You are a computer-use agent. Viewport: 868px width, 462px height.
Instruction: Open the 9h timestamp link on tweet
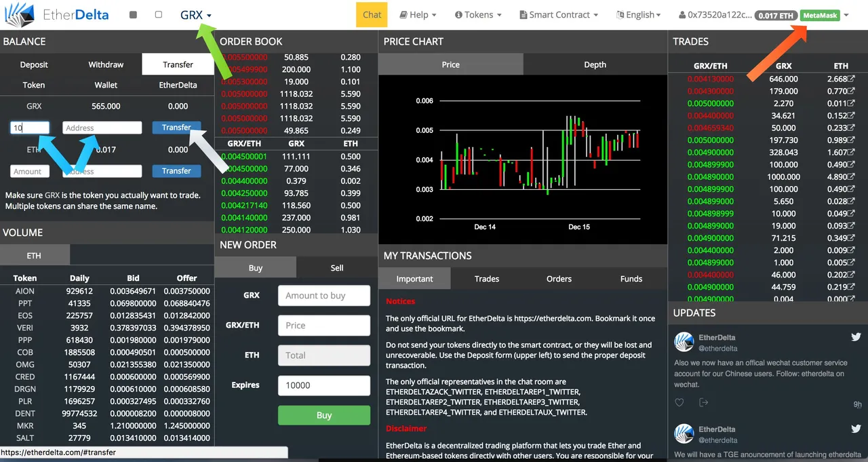(x=857, y=404)
